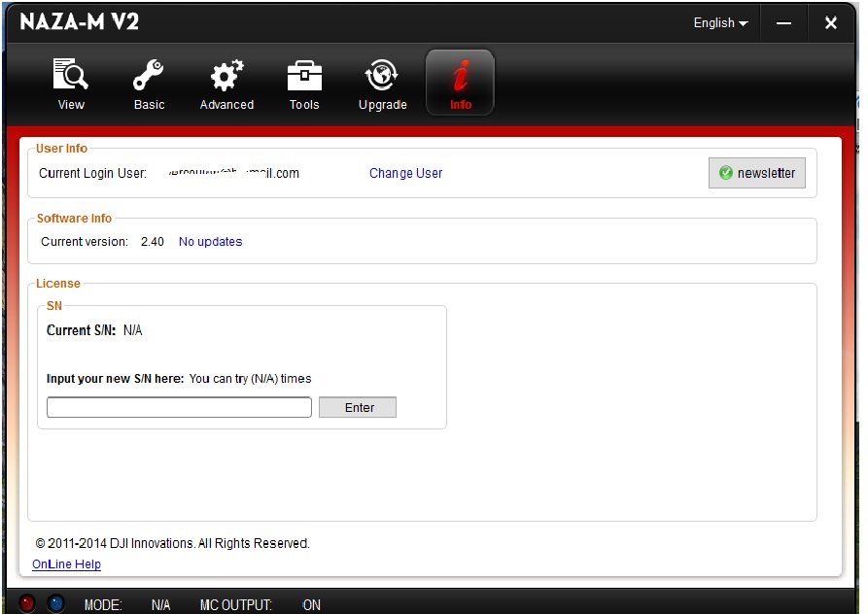Click the 'Current Login User:' label
Viewport: 868px width, 614px height.
[x=93, y=173]
